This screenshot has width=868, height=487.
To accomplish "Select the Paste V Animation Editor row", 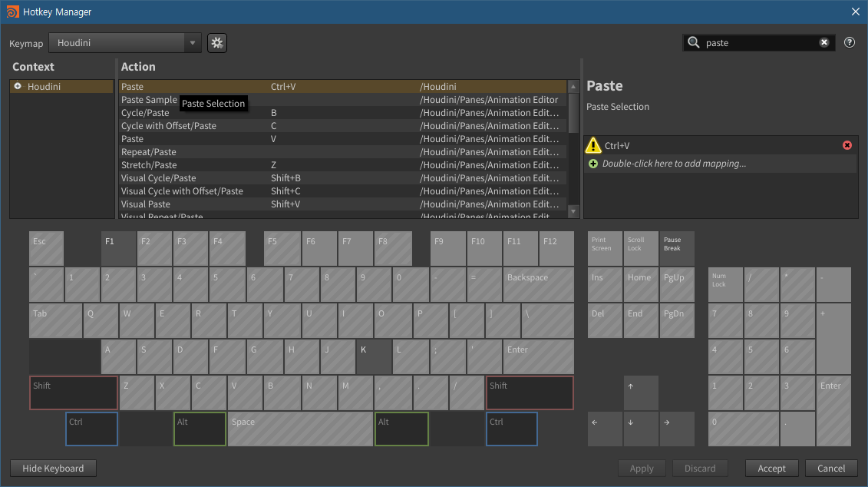I will click(342, 139).
